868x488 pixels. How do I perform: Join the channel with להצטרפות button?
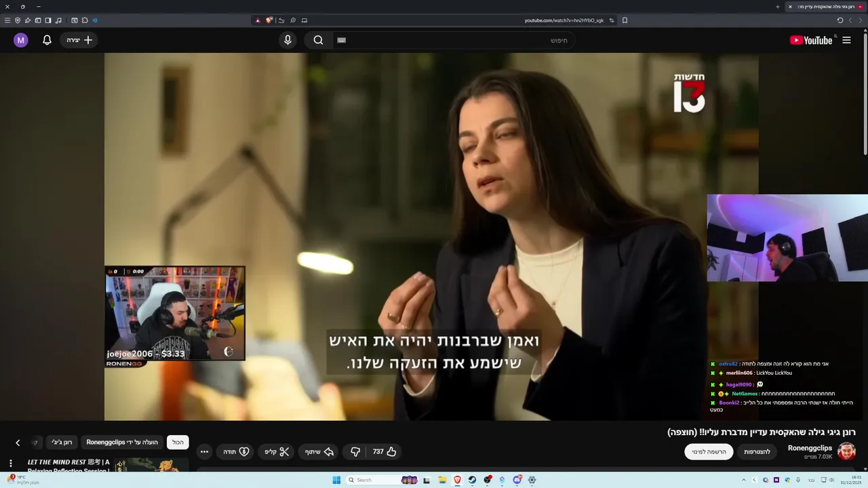click(757, 451)
